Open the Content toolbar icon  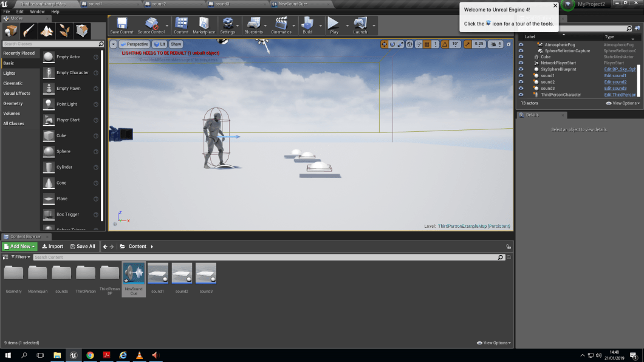tap(181, 26)
